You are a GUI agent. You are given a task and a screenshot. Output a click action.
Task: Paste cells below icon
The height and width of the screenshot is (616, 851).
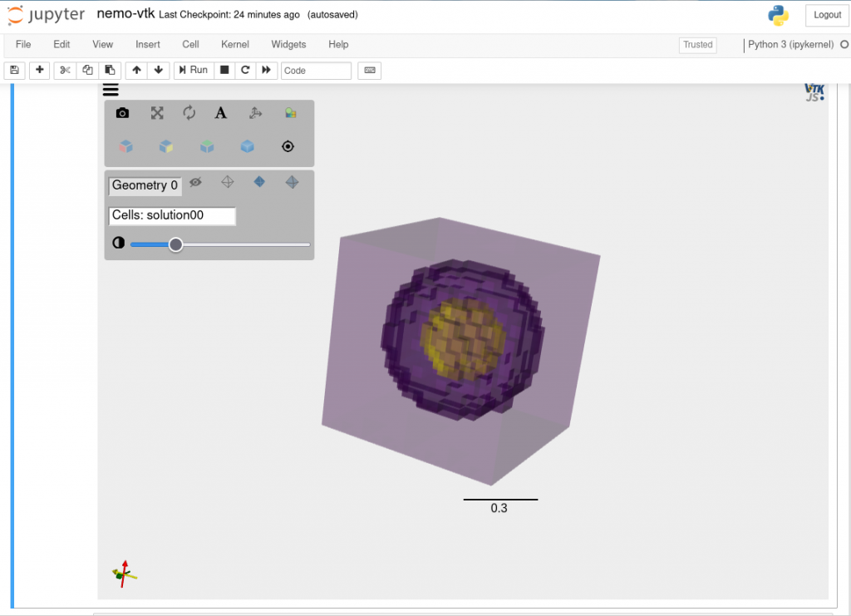pyautogui.click(x=110, y=70)
